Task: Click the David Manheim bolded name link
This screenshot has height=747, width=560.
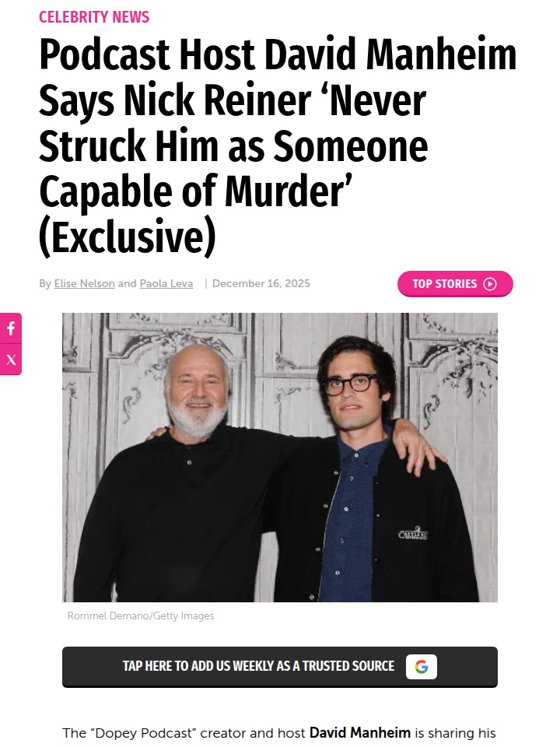Action: point(360,733)
